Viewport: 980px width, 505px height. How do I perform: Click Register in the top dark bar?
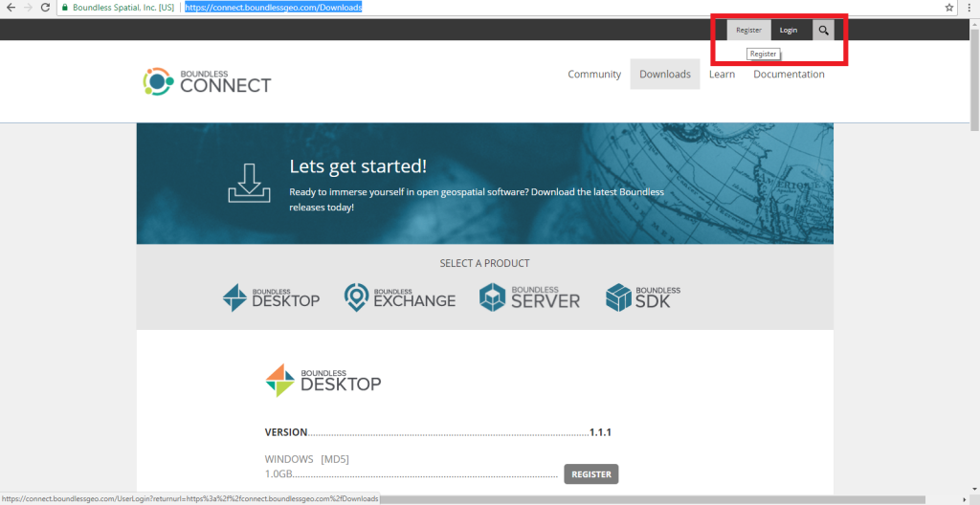click(x=748, y=30)
